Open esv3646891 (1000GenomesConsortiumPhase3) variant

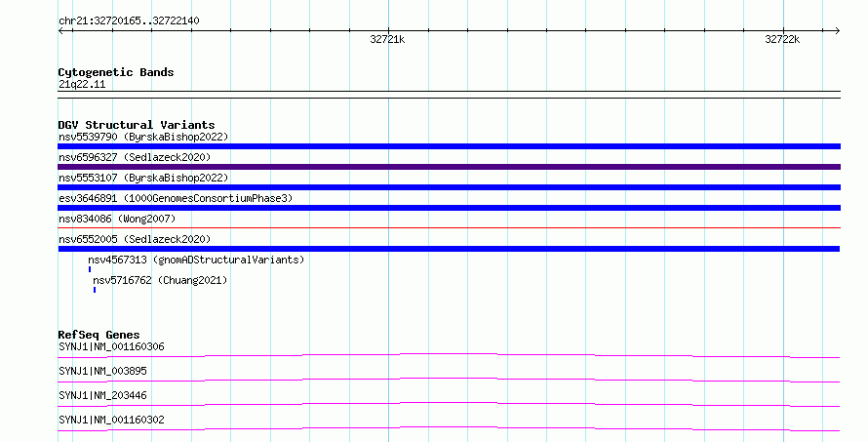(176, 198)
